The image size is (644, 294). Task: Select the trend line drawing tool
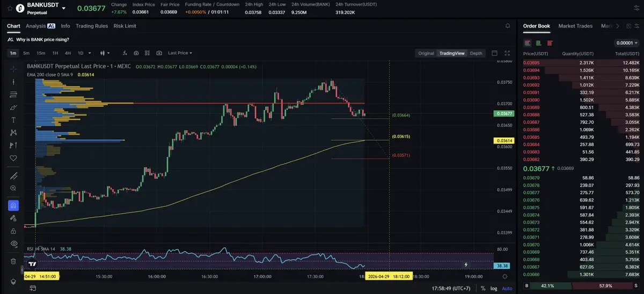pyautogui.click(x=13, y=82)
